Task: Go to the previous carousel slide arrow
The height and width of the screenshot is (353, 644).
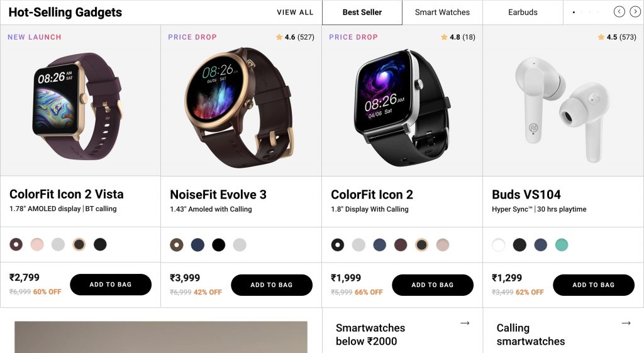Action: pos(619,12)
